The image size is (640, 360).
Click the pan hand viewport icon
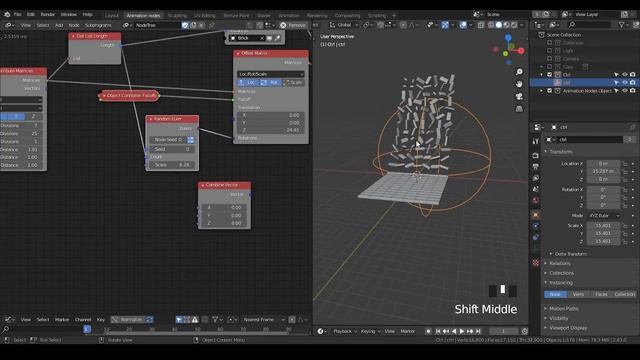click(519, 84)
